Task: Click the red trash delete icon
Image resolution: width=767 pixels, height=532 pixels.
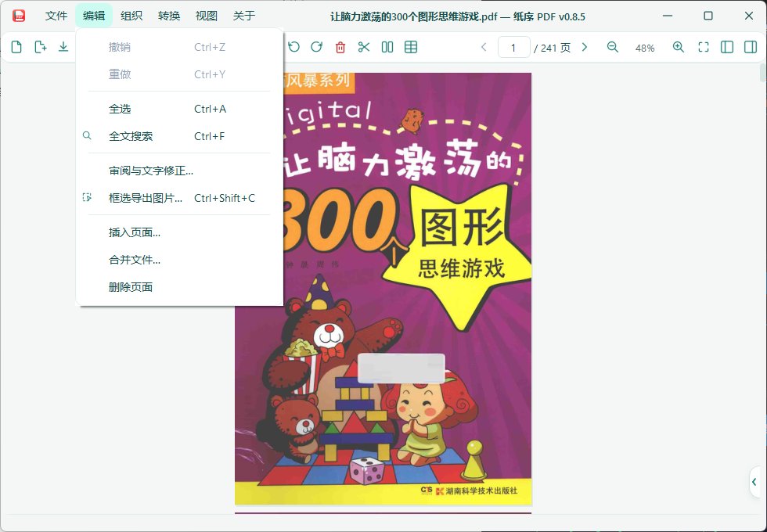Action: (x=340, y=47)
